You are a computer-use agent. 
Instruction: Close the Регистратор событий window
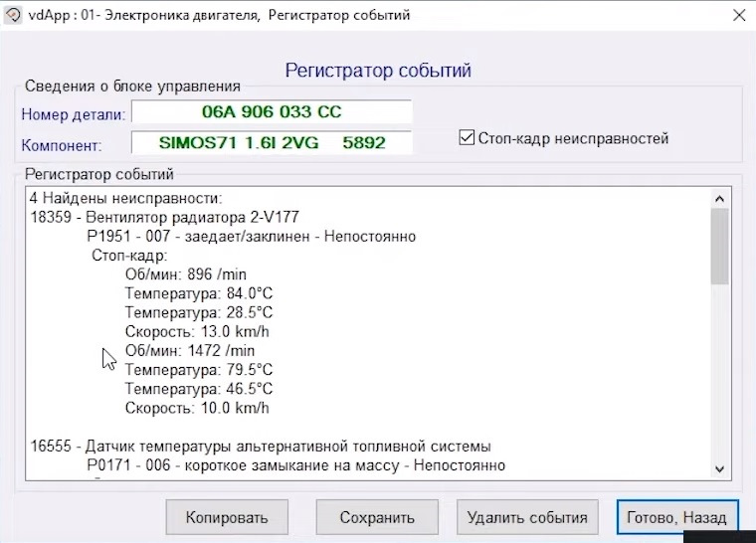[x=739, y=16]
